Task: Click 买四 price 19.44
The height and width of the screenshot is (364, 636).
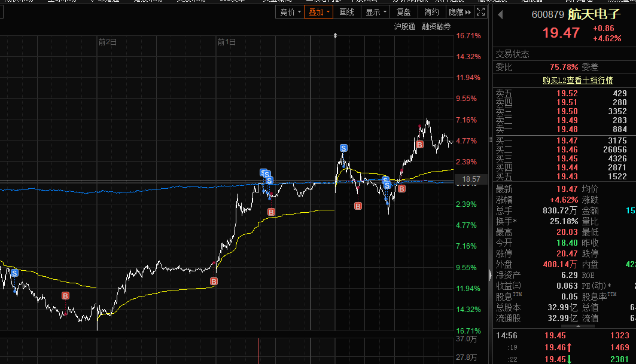Action: click(567, 167)
